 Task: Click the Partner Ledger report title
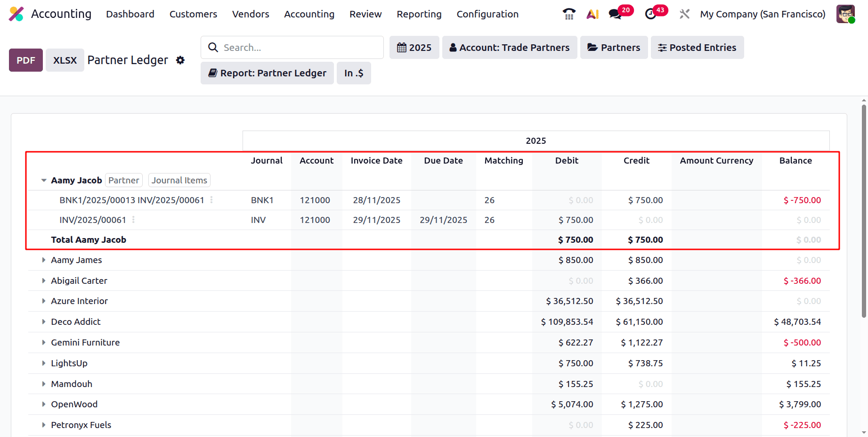pos(128,60)
